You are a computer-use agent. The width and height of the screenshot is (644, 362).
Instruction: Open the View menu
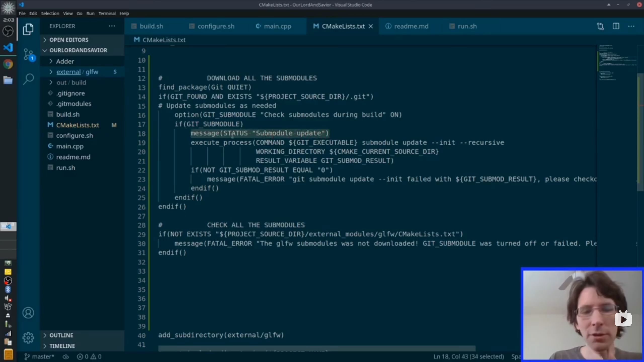tap(68, 13)
